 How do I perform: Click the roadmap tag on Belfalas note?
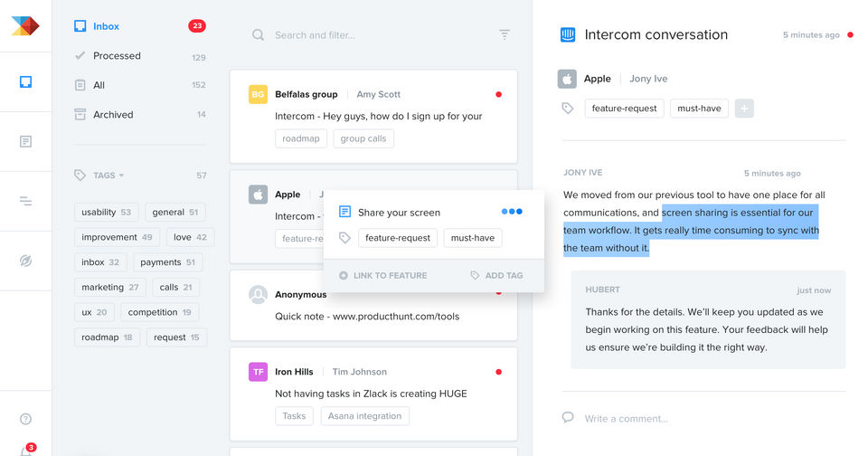click(x=300, y=138)
